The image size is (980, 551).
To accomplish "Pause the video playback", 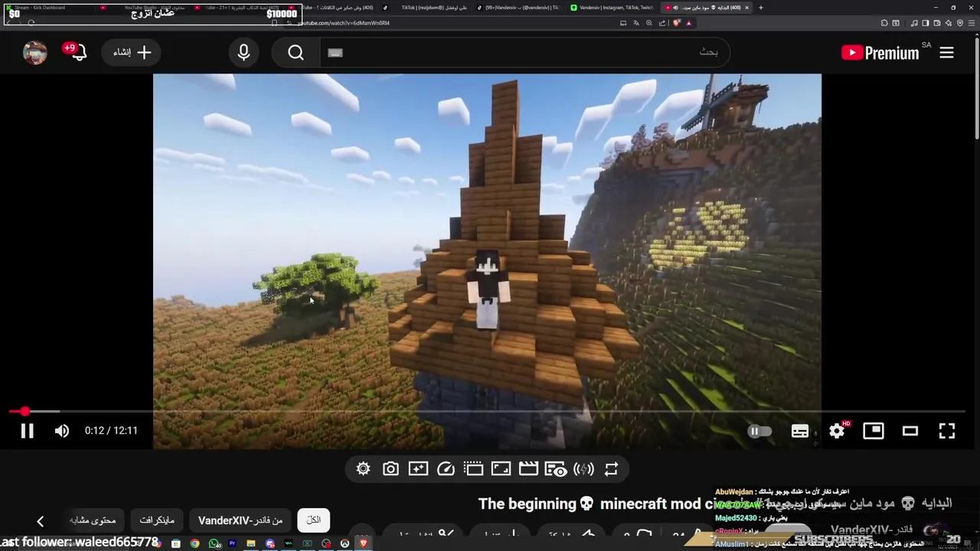I will (27, 431).
